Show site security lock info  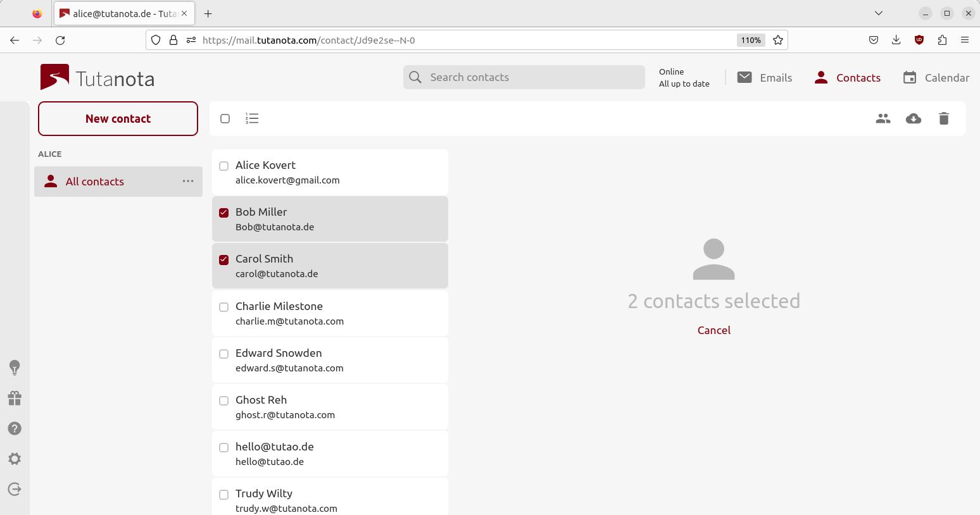click(173, 40)
